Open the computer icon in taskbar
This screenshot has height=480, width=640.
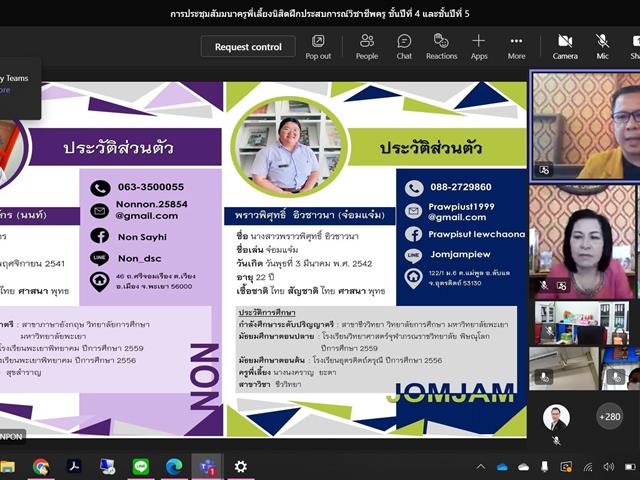tap(107, 467)
